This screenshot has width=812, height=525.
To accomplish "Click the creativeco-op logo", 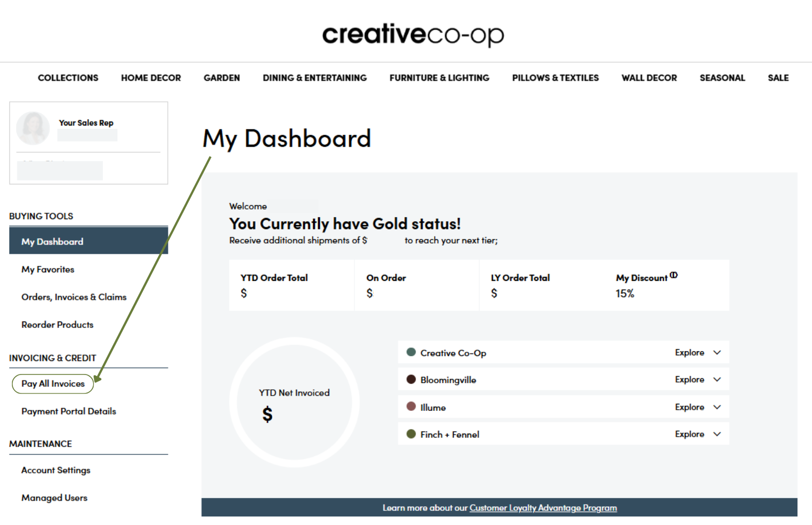I will coord(413,35).
